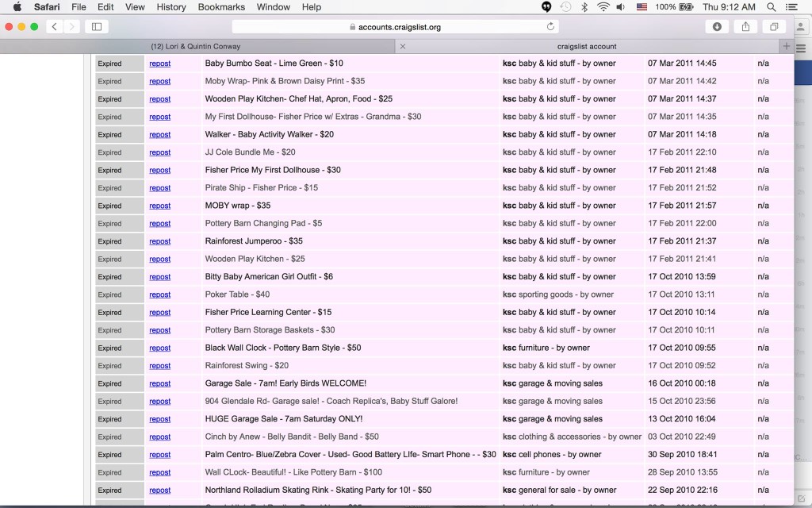Reload the craigslist page

tap(550, 26)
